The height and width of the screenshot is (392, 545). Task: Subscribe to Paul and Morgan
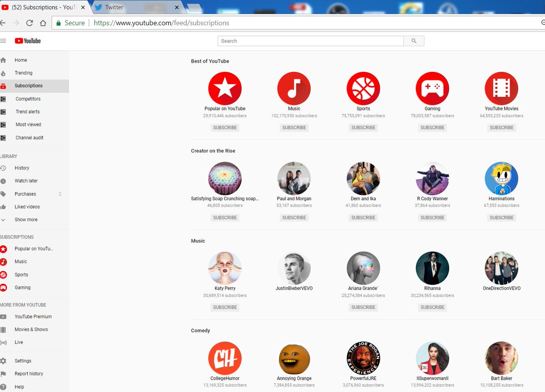[294, 218]
